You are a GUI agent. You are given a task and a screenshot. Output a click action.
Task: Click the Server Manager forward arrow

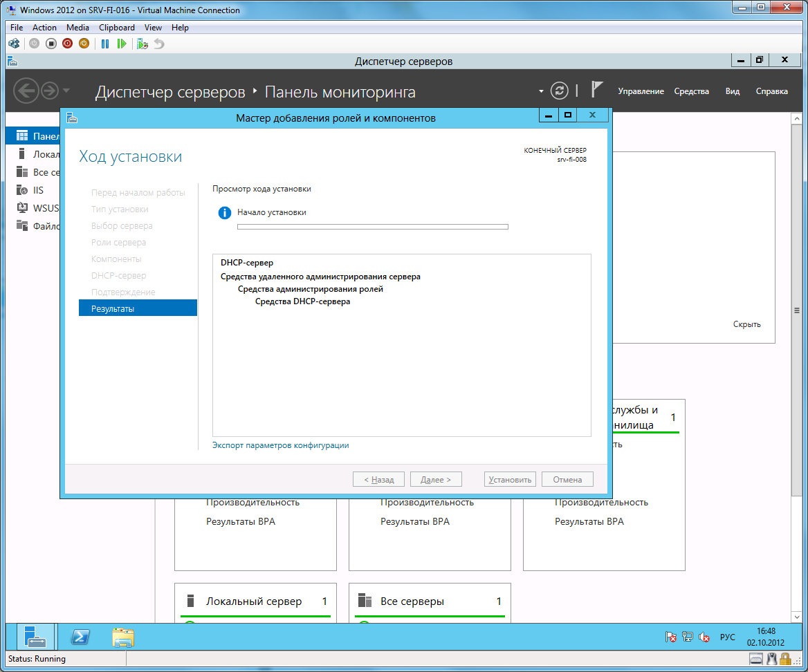pos(50,91)
